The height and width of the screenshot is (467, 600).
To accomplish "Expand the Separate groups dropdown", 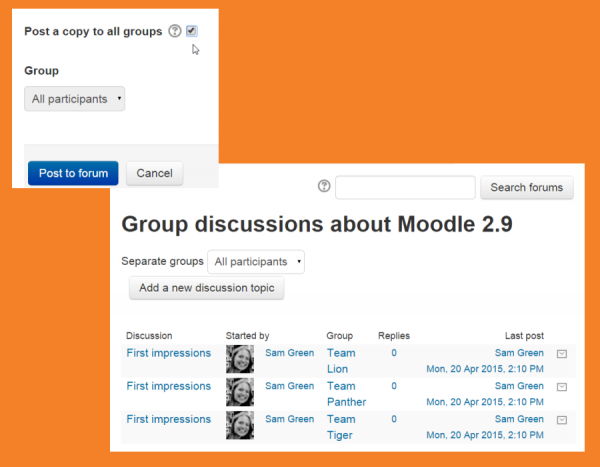I will pos(255,262).
